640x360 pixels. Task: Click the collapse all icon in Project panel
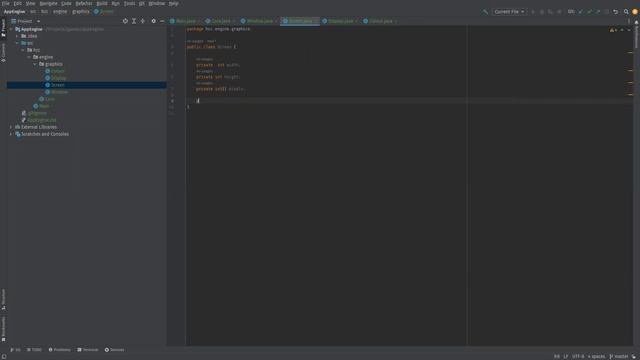[143, 21]
